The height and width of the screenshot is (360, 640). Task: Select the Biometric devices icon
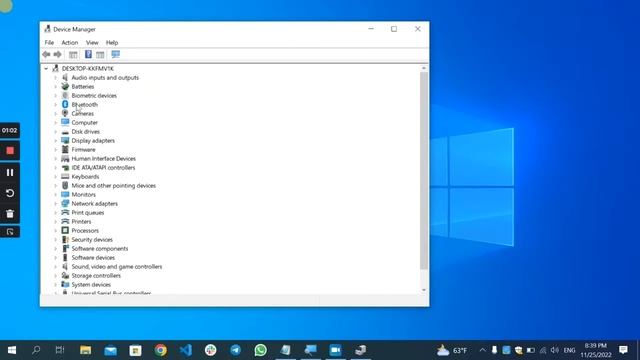tap(65, 96)
